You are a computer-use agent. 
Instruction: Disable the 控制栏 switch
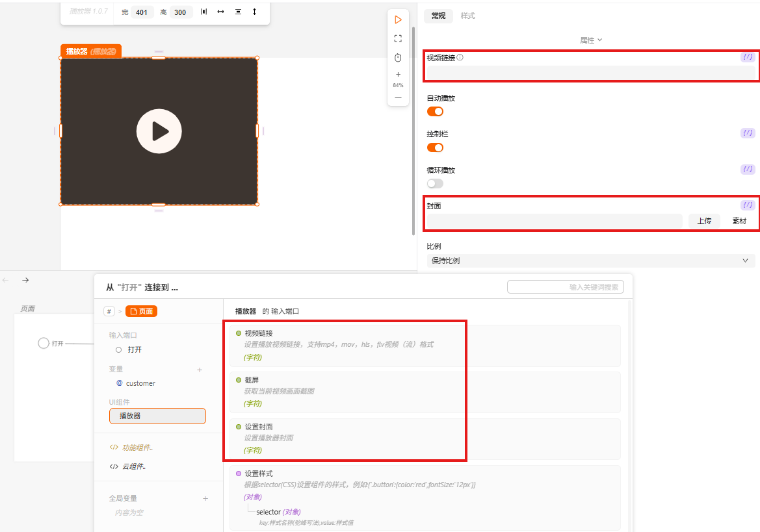coord(435,147)
